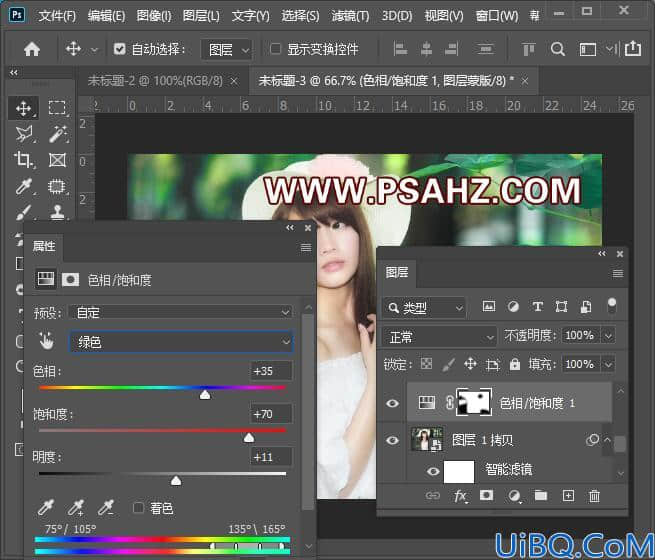Viewport: 655px width, 560px height.
Task: Open 图层 auto-select target dropdown
Action: [226, 50]
